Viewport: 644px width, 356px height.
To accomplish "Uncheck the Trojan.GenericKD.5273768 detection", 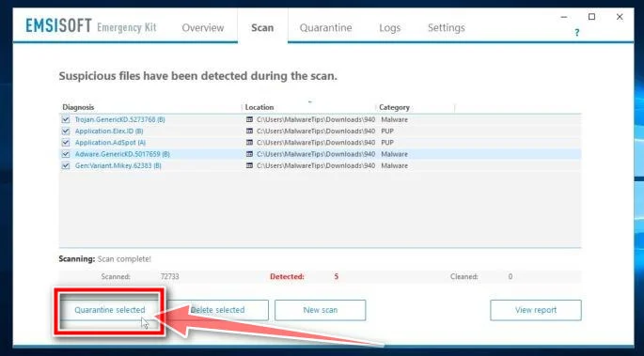I will 65,119.
